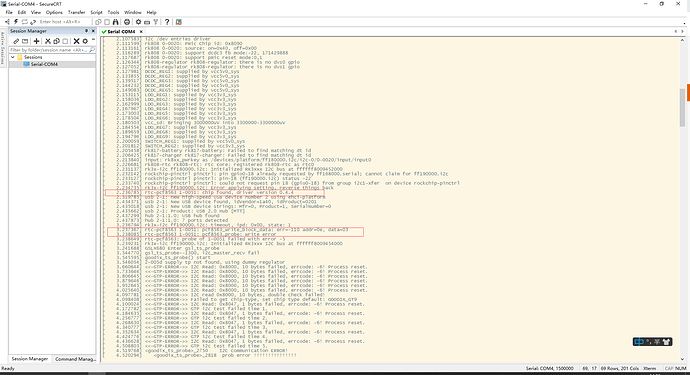Open the Options menu
This screenshot has height=375, width=690.
[x=54, y=12]
